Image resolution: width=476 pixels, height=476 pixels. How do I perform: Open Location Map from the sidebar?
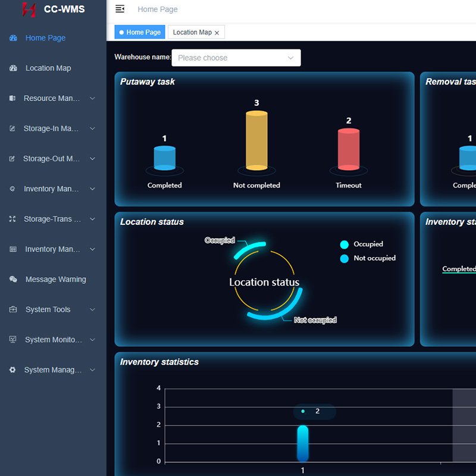(48, 68)
